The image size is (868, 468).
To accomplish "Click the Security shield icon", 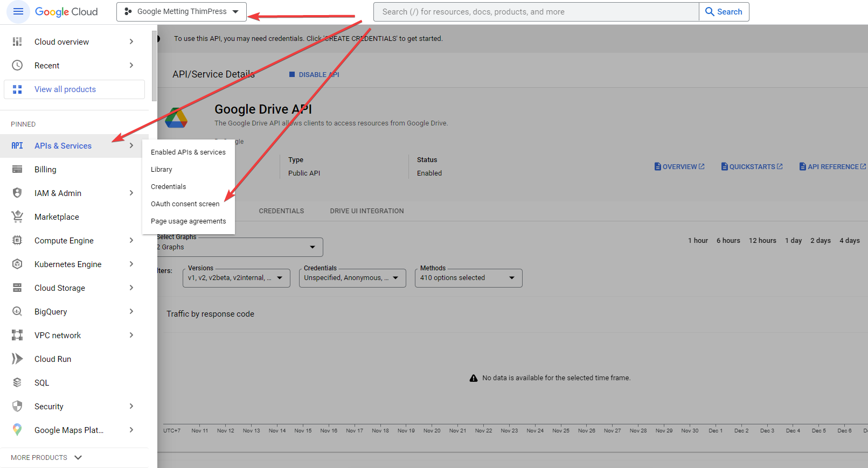I will tap(17, 406).
